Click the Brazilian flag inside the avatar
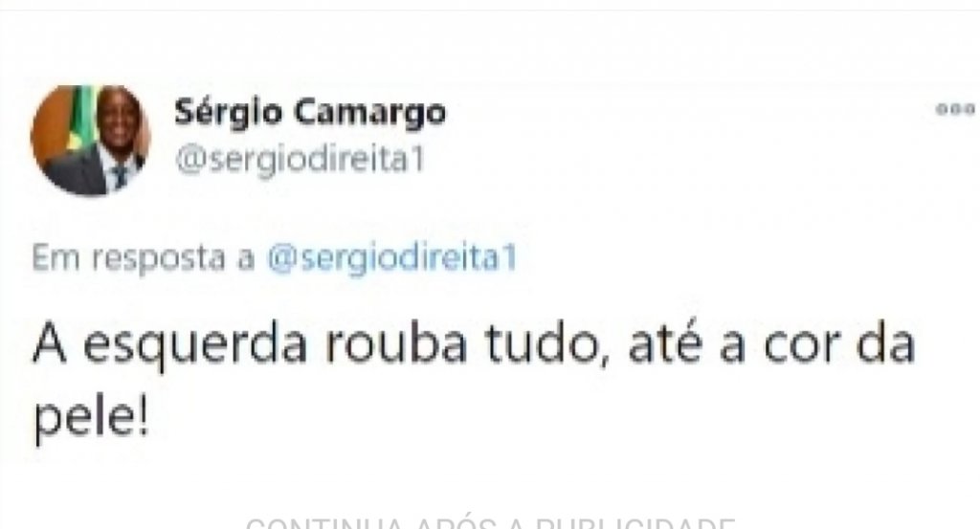Viewport: 980px width, 529px height. point(78,119)
